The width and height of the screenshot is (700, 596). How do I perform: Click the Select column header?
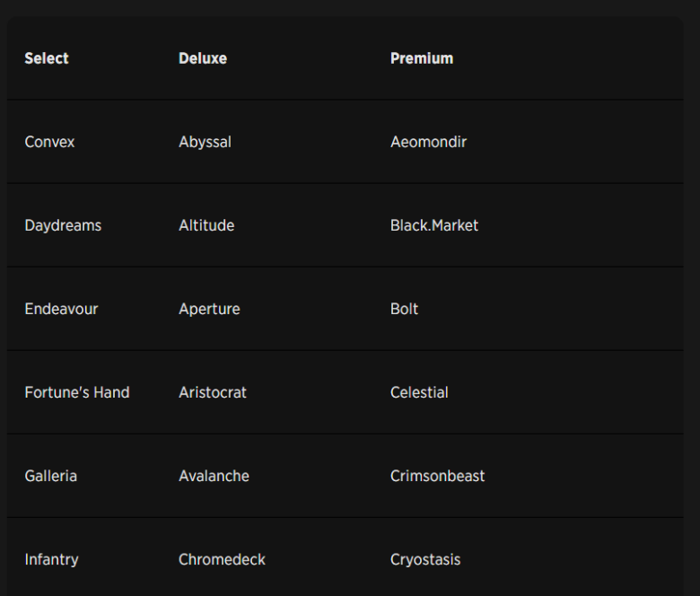pos(47,58)
